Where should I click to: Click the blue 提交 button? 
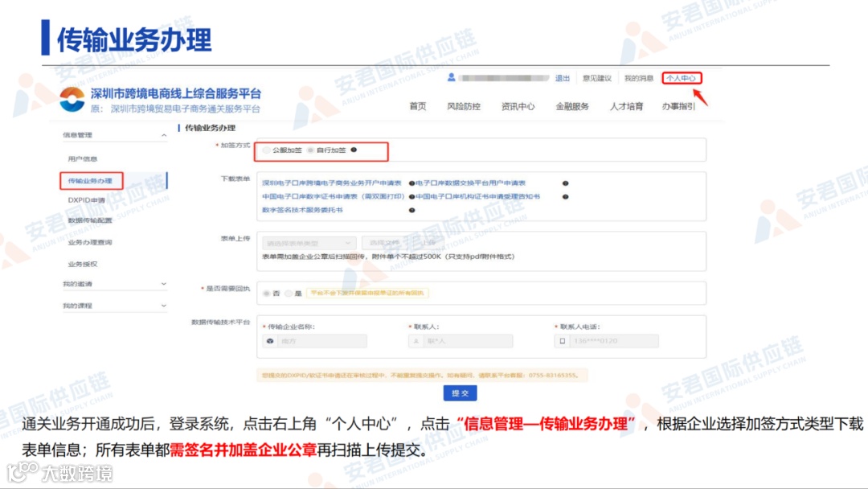point(460,393)
